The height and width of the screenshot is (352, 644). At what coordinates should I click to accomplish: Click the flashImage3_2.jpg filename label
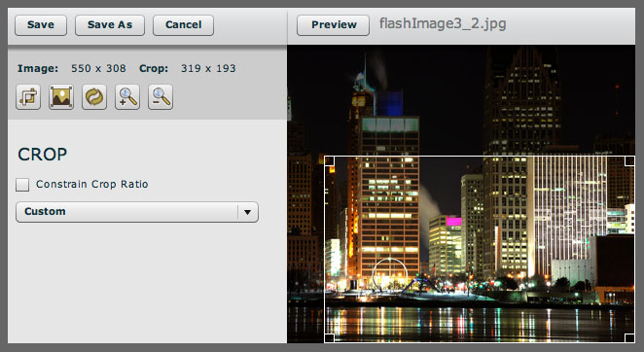[443, 23]
